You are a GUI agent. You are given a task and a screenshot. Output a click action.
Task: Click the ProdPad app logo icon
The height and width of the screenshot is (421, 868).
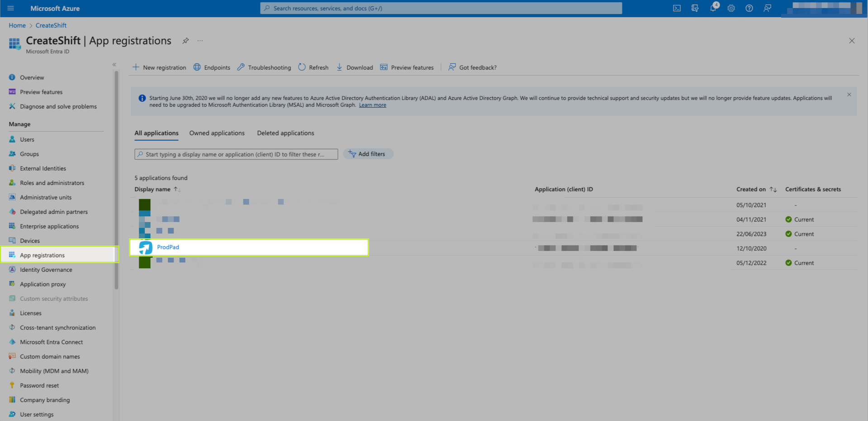point(145,247)
